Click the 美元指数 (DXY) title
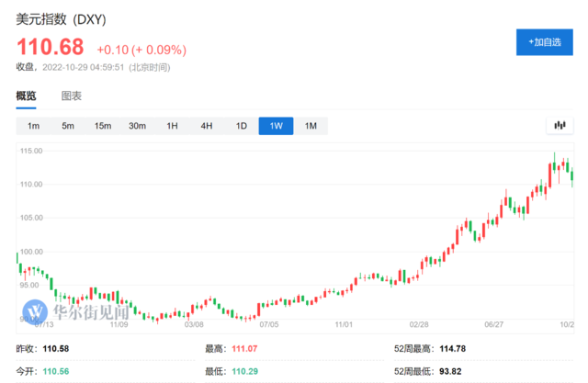The width and height of the screenshot is (588, 383). tap(61, 17)
